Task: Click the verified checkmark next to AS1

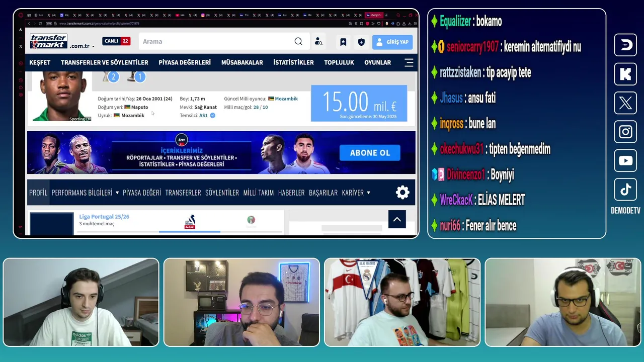Action: (x=212, y=115)
